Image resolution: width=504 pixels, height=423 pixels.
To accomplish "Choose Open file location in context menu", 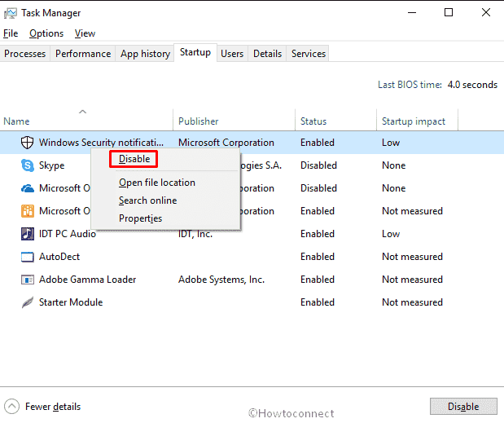I will pos(157,183).
